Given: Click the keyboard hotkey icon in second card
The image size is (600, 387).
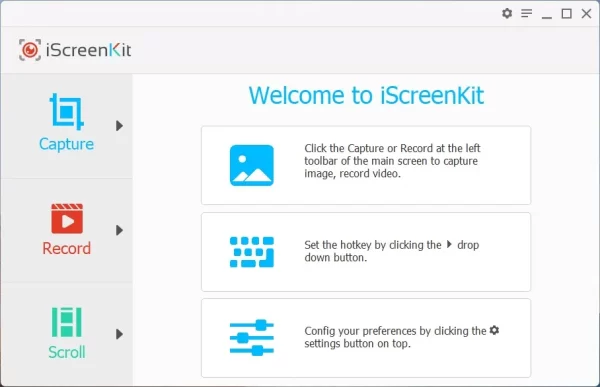Looking at the screenshot, I should (x=252, y=252).
